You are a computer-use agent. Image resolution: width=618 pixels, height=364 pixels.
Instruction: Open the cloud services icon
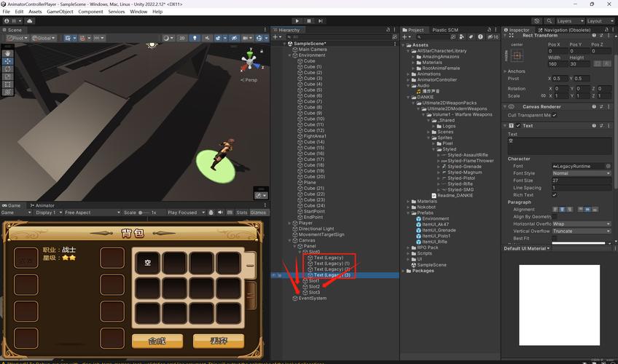(x=30, y=21)
